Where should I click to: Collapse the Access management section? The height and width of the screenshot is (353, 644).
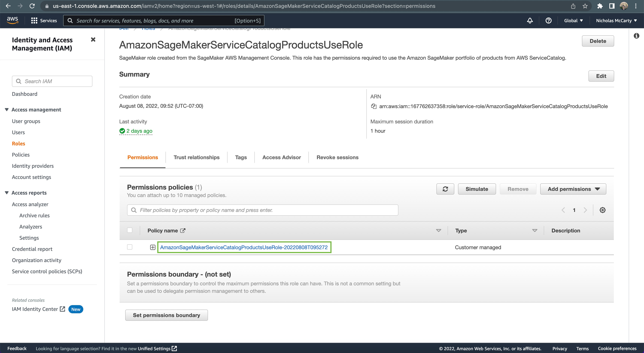click(x=7, y=110)
